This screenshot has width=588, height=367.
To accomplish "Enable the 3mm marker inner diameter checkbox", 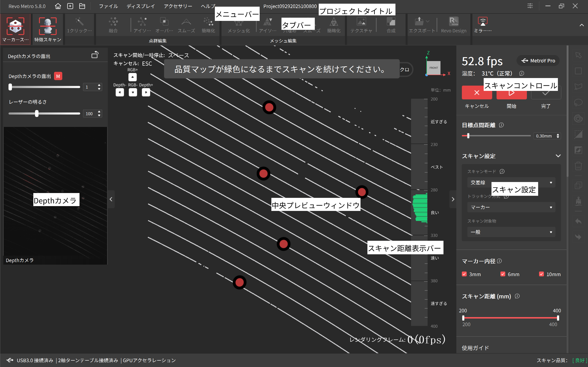I will coord(464,274).
